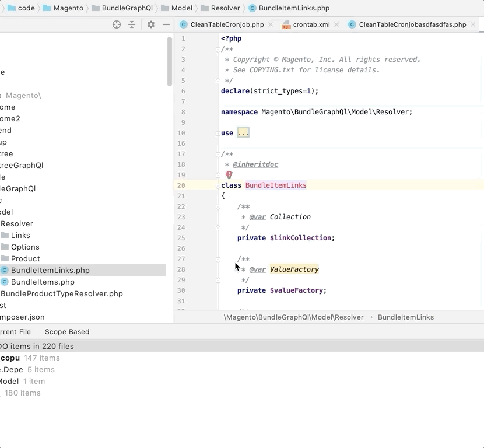Select the Scope Based tab
Image resolution: width=484 pixels, height=448 pixels.
coord(67,332)
